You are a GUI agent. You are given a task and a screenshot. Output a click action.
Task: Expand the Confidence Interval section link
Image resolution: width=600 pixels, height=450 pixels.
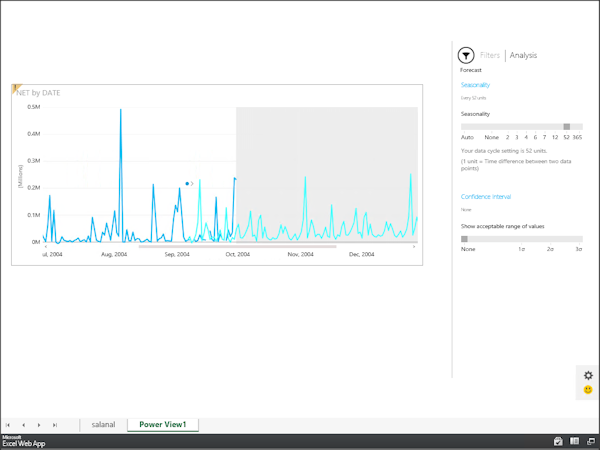[485, 197]
